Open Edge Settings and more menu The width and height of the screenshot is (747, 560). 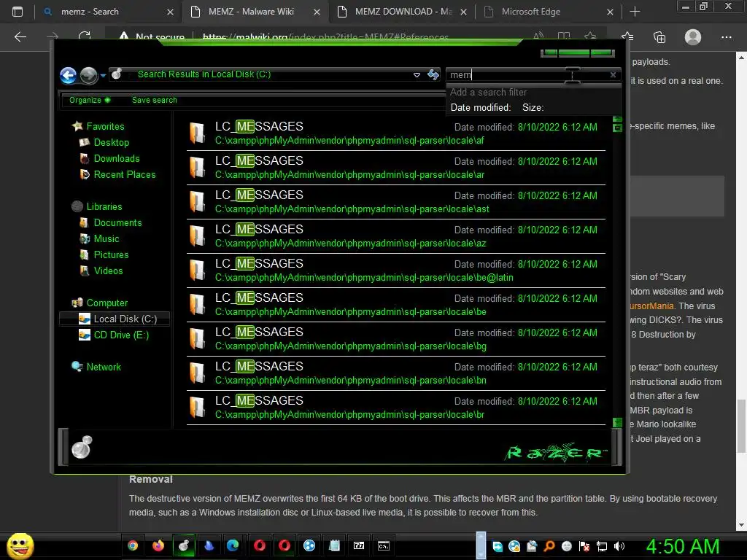[x=726, y=37]
